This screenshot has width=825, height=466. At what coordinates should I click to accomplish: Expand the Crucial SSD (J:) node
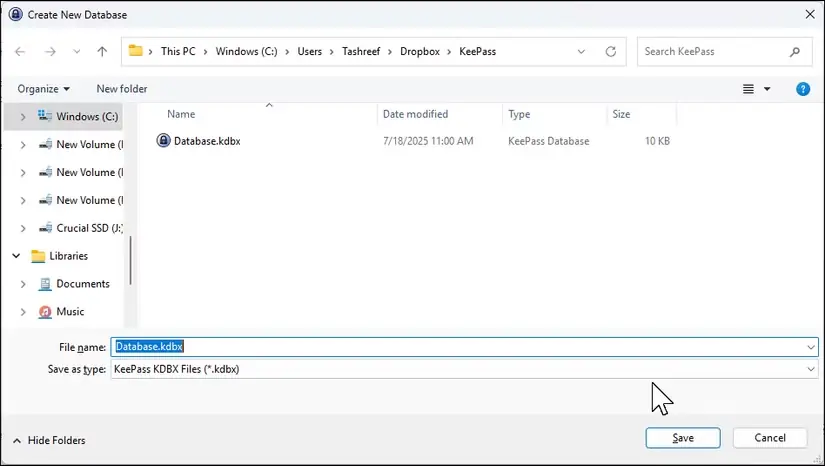point(23,228)
